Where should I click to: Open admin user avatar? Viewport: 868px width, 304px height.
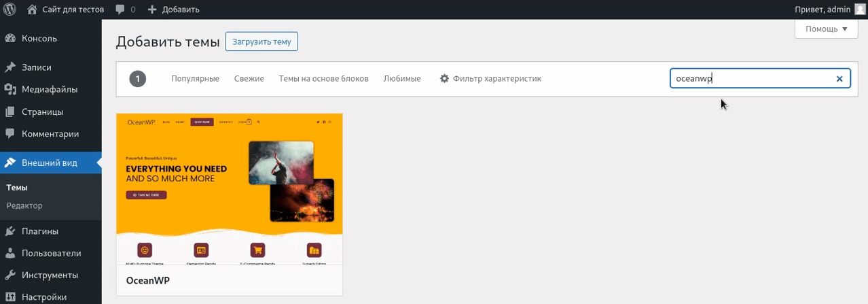tap(860, 10)
